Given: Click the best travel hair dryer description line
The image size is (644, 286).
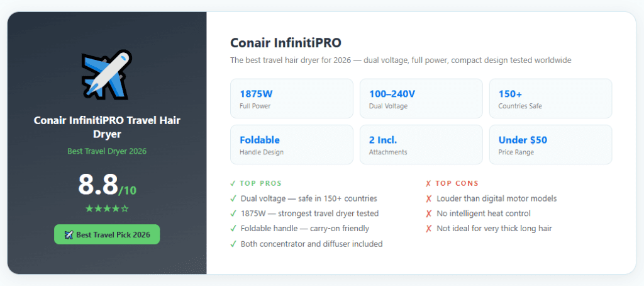Looking at the screenshot, I should pos(401,60).
